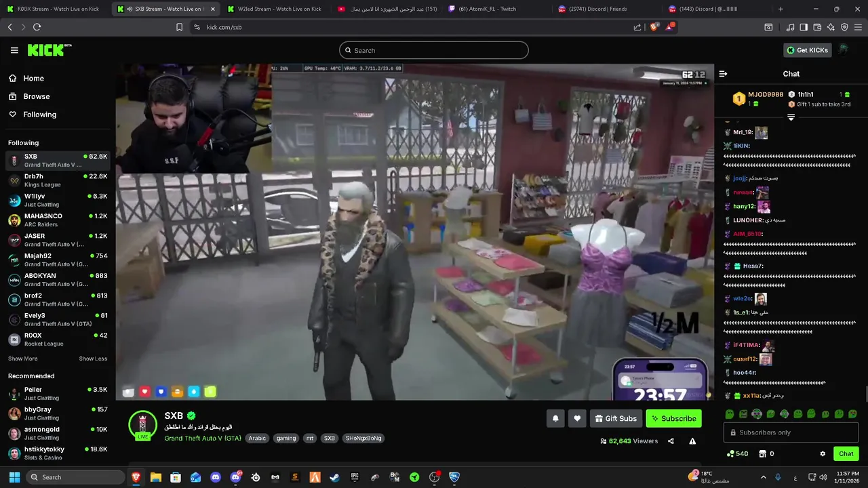
Task: Click the bookmark icon in the address bar
Action: coord(179,27)
